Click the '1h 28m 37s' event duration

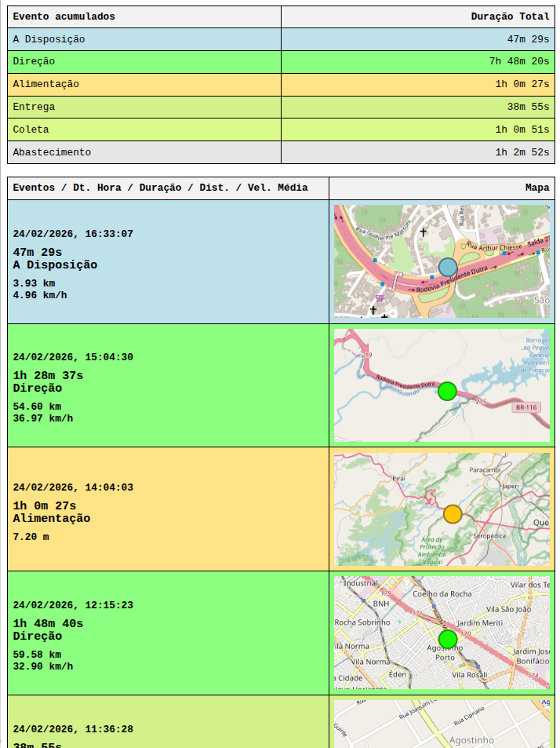click(48, 376)
